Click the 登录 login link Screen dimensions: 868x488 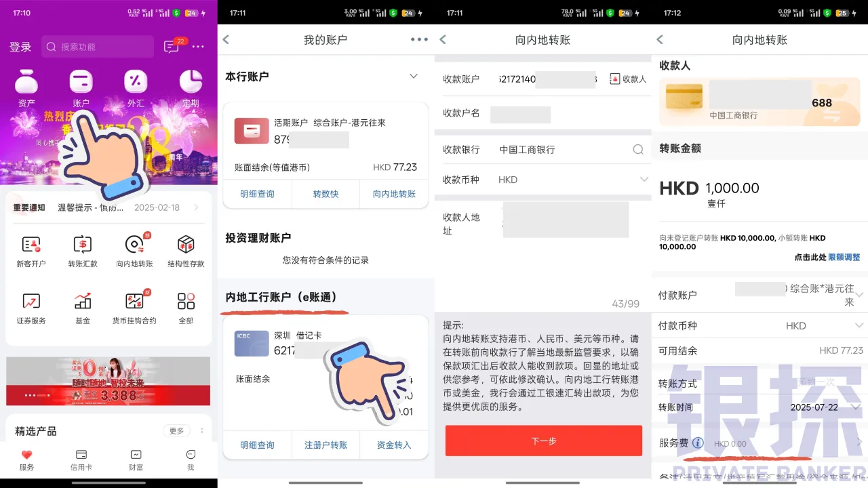(20, 47)
